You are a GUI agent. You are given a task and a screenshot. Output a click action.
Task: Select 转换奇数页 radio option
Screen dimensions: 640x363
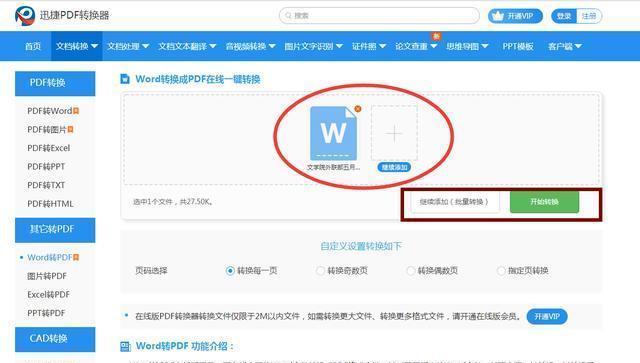click(320, 271)
